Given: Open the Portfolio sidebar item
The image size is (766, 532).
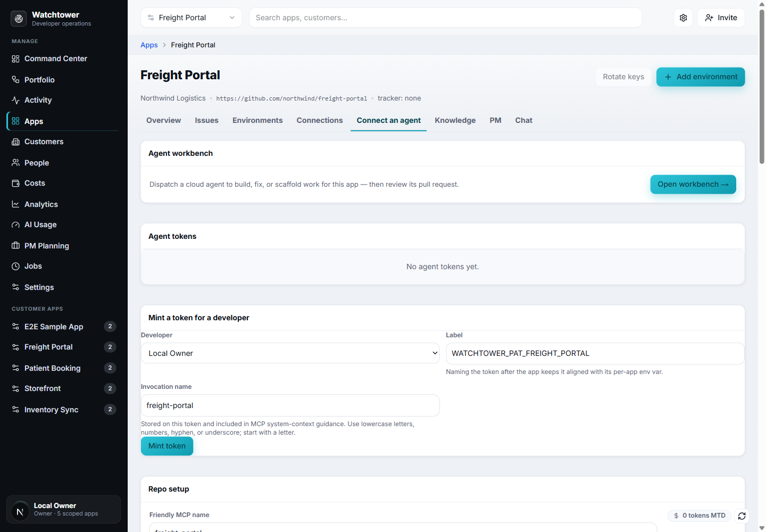Looking at the screenshot, I should point(63,80).
